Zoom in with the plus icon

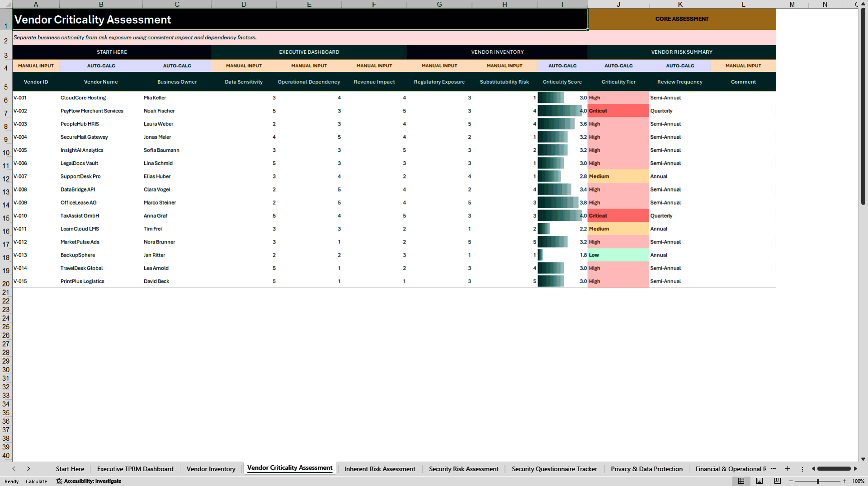[x=844, y=481]
